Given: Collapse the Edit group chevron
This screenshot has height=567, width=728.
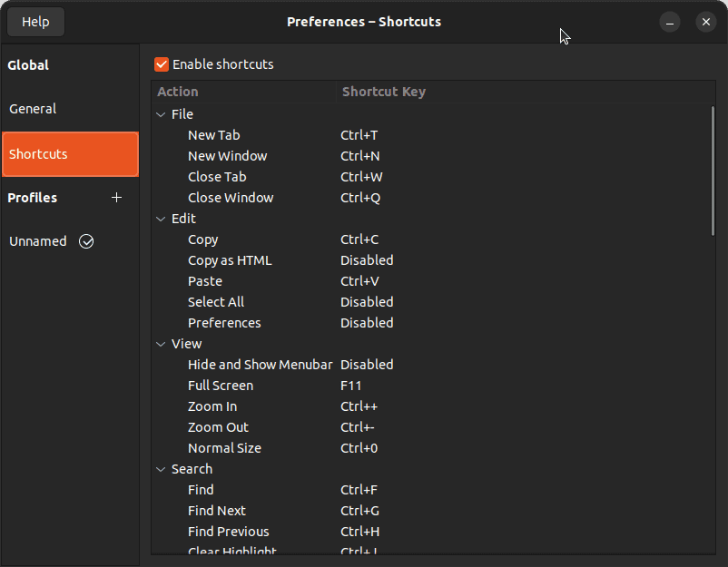Looking at the screenshot, I should (161, 219).
